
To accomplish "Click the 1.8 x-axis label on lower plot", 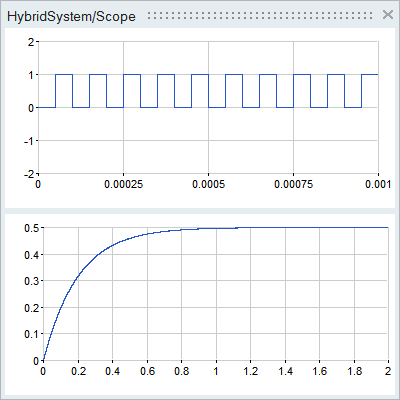I will (x=354, y=371).
